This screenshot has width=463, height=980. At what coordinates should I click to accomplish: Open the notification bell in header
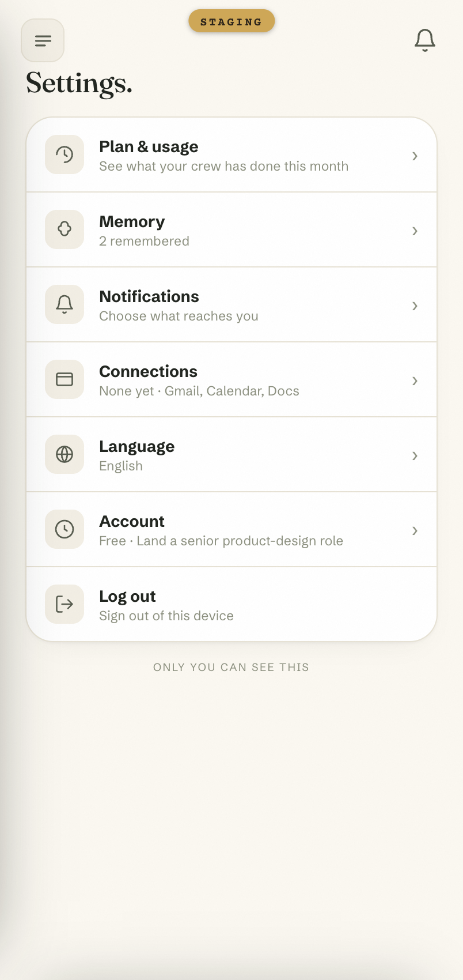(x=425, y=40)
